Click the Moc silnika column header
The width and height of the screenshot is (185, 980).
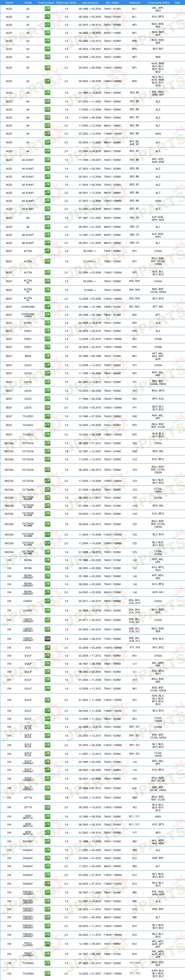pyautogui.click(x=112, y=2)
